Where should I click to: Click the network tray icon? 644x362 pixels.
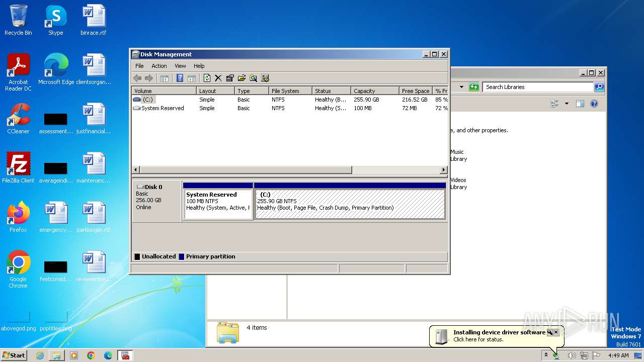click(584, 355)
